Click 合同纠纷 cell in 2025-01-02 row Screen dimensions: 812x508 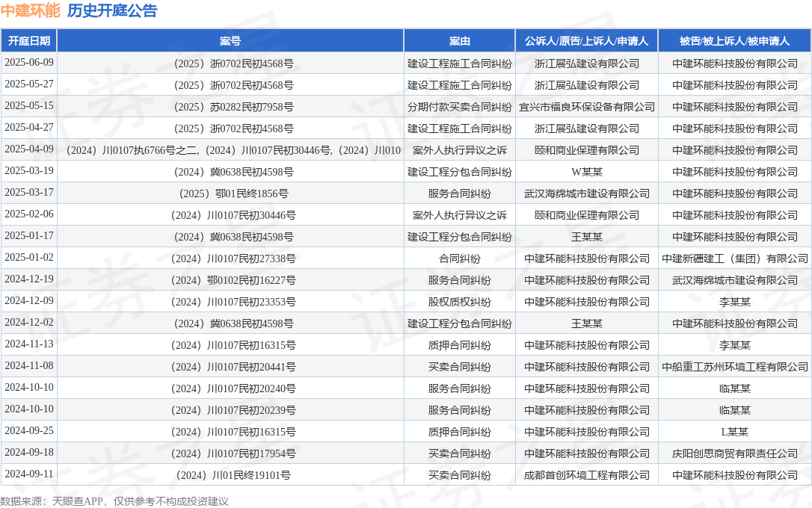coord(459,258)
